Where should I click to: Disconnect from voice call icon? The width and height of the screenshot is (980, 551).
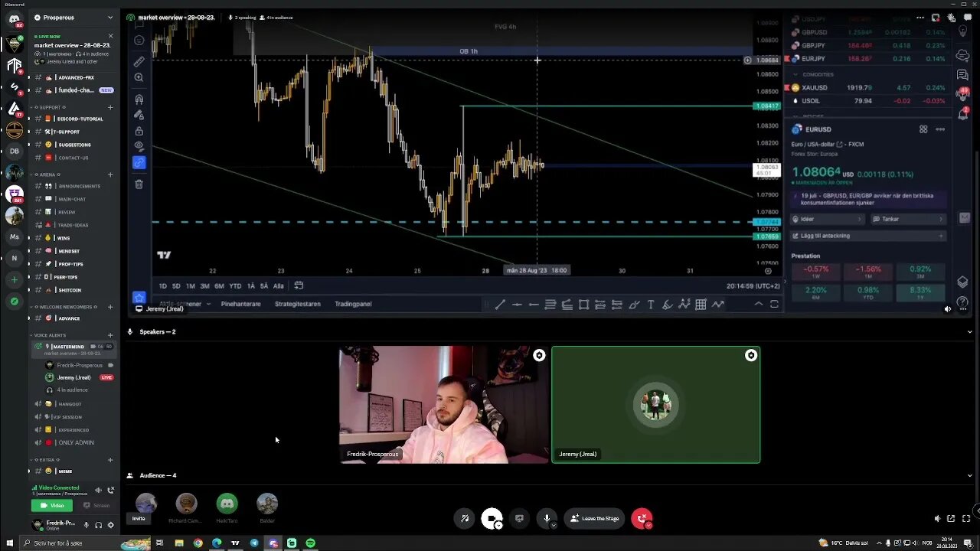[111, 490]
